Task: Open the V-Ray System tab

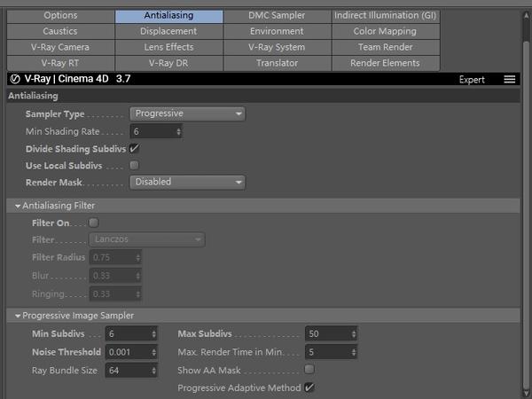Action: [278, 47]
